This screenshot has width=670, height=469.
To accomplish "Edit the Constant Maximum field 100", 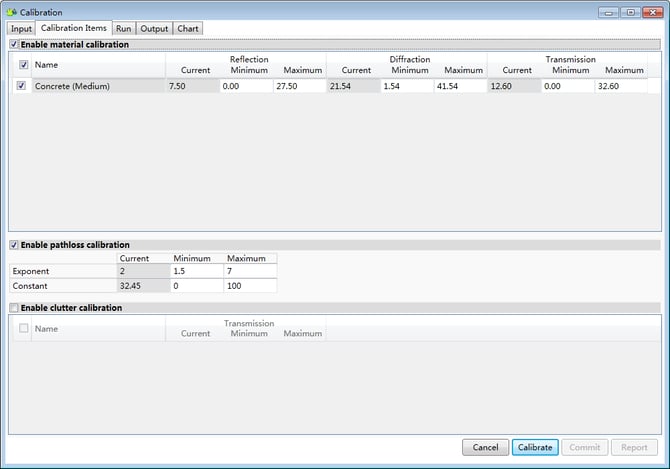I will (250, 285).
